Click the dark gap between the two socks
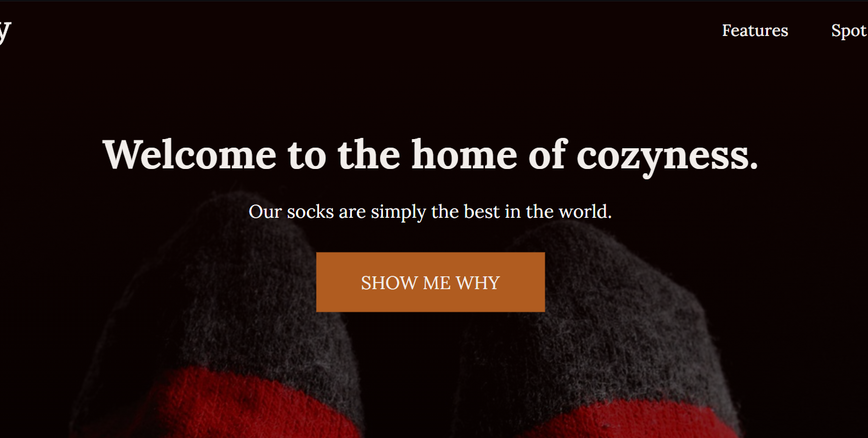 [409, 378]
